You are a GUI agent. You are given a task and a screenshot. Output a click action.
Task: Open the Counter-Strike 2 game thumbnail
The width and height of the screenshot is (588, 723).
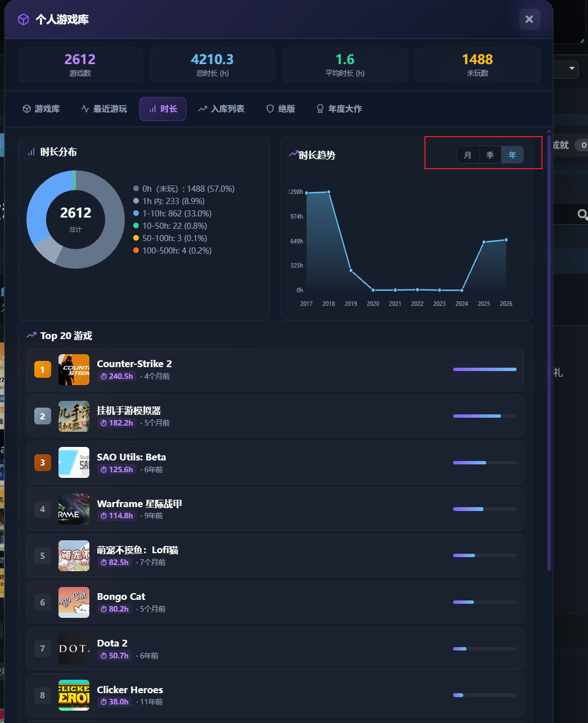coord(74,370)
